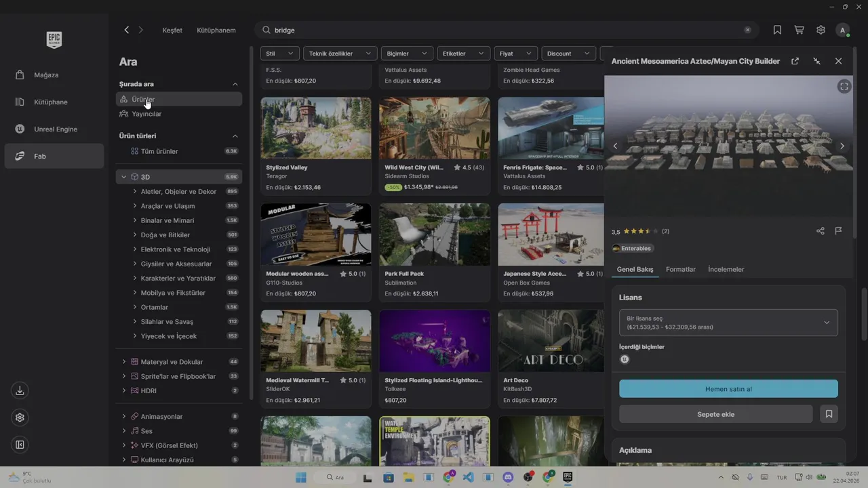This screenshot has height=488, width=868.
Task: Expand the Animasyonlar category
Action: pos(123,416)
